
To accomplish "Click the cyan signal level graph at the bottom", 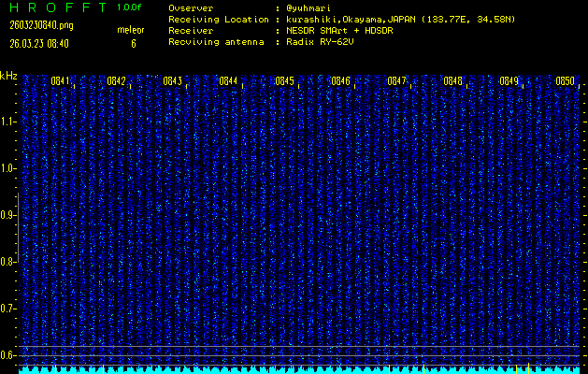I will (299, 369).
